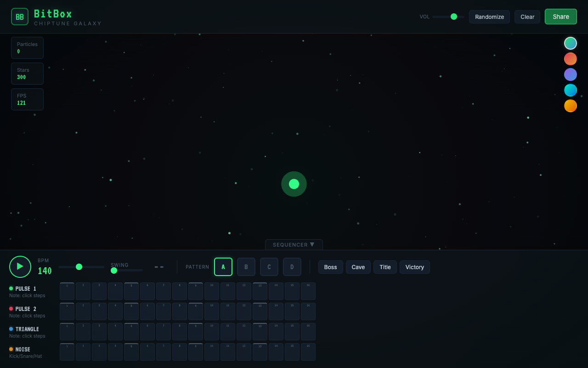Toggle step 5 on Noise track
Screen dimensions: 588x368
131,352
